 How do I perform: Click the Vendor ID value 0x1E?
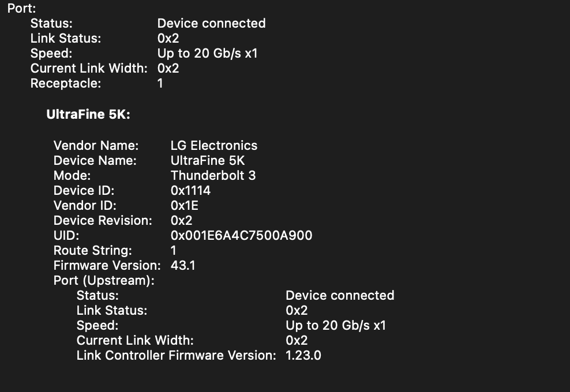tap(184, 206)
